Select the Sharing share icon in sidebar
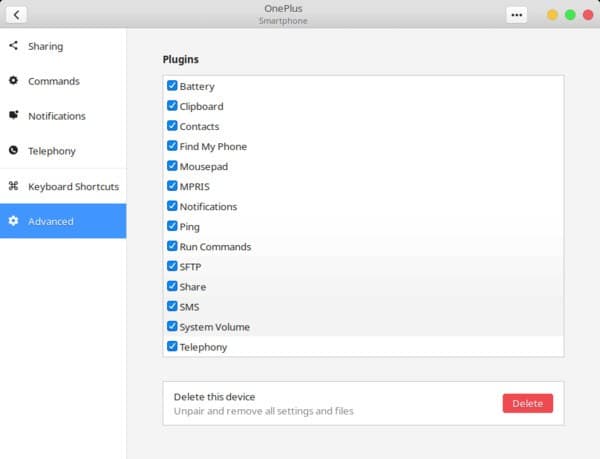Viewport: 600px width, 459px height. pyautogui.click(x=13, y=46)
